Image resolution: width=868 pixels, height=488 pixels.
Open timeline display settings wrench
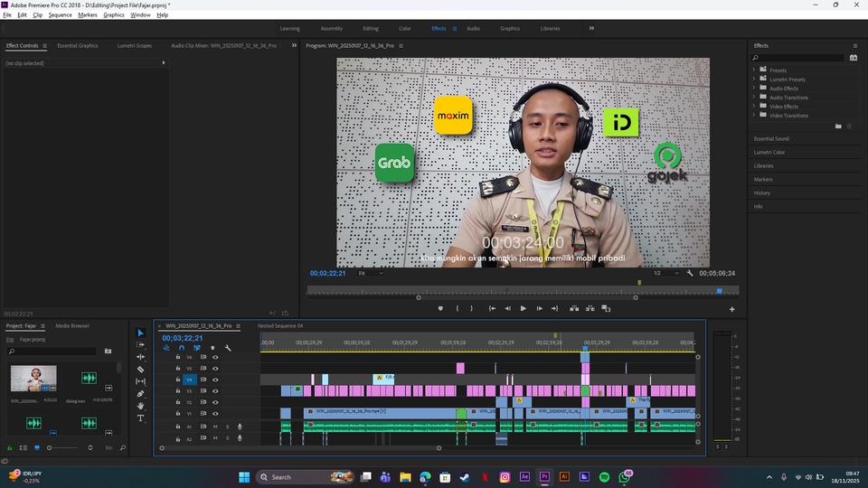pyautogui.click(x=228, y=348)
